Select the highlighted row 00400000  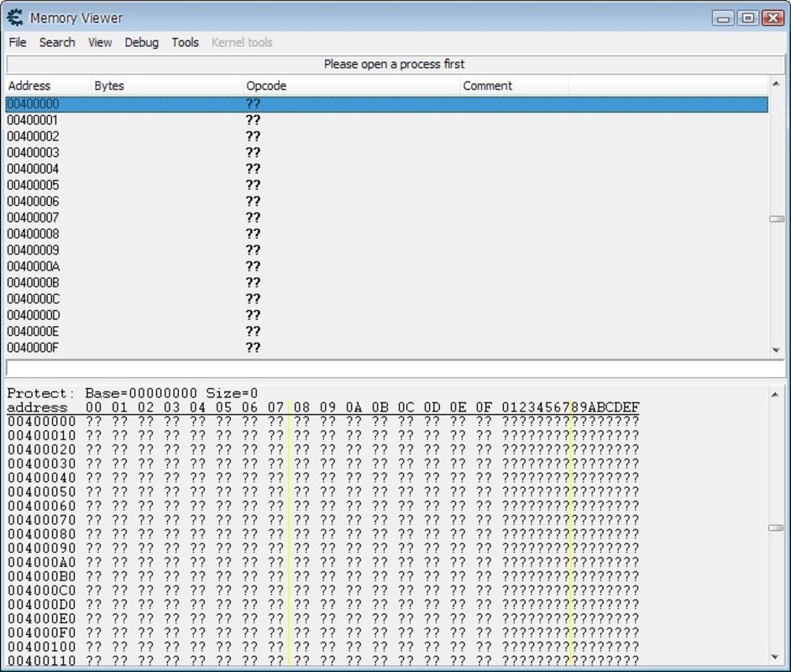252,102
